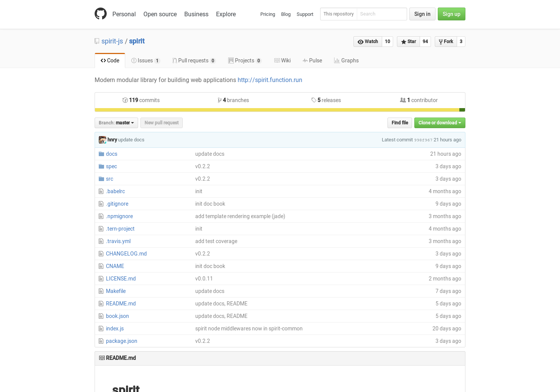
Task: Open the Open source menu item
Action: pos(160,14)
